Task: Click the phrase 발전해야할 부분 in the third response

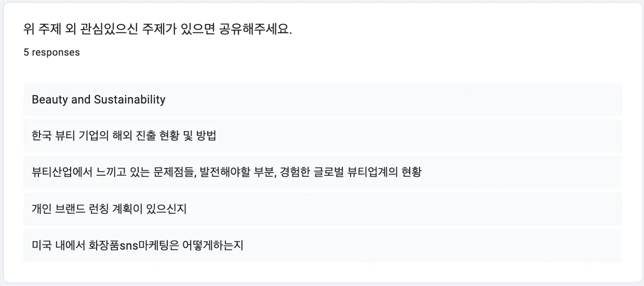Action: coord(236,173)
